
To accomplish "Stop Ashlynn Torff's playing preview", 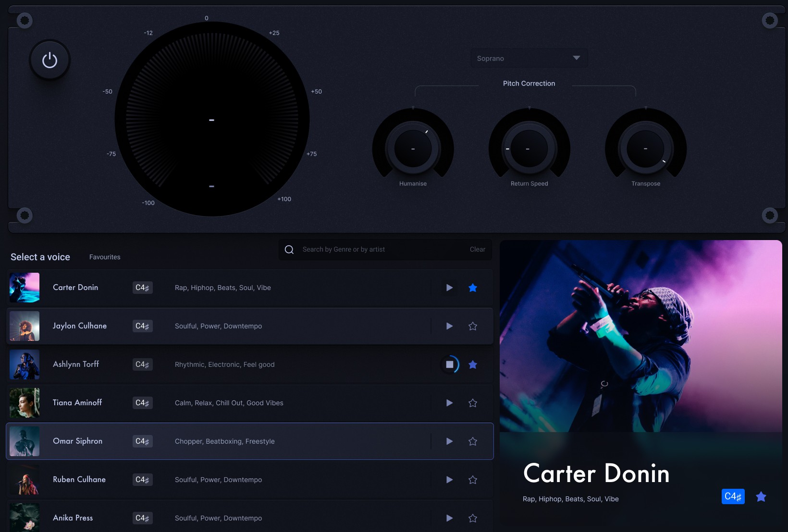I will pyautogui.click(x=449, y=364).
